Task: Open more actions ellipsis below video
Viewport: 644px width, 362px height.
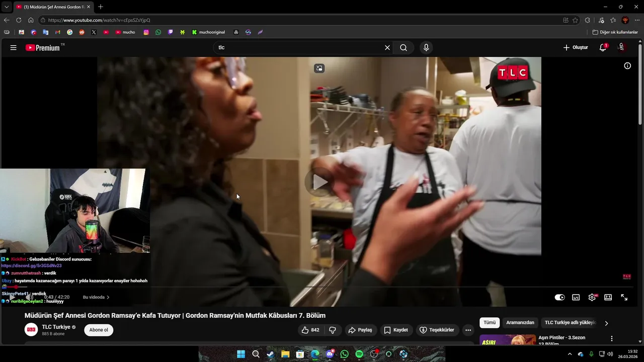Action: (x=468, y=330)
